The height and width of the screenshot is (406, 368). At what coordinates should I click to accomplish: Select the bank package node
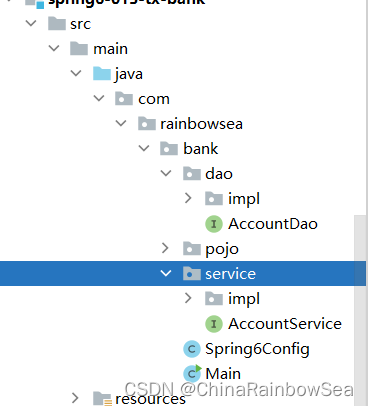(200, 149)
